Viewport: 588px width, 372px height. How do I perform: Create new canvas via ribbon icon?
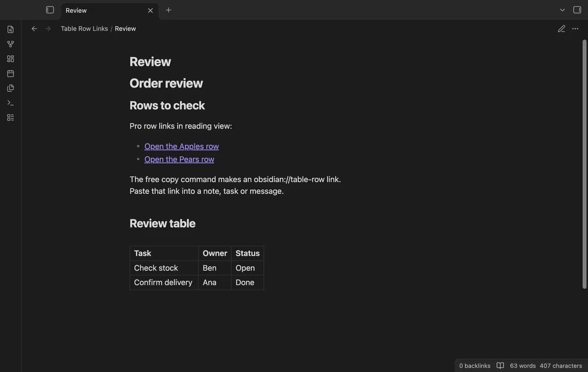10,59
